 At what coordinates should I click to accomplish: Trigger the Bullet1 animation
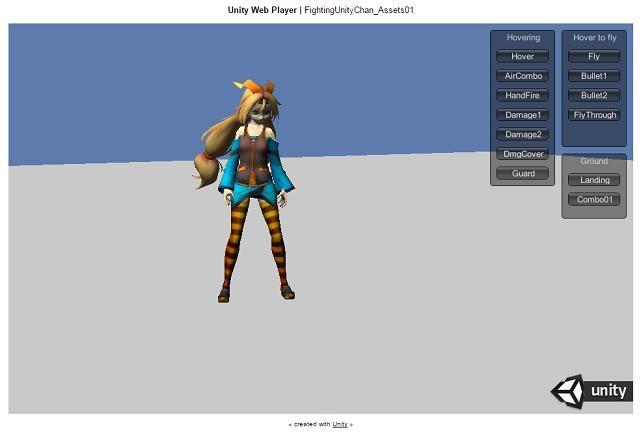point(594,76)
